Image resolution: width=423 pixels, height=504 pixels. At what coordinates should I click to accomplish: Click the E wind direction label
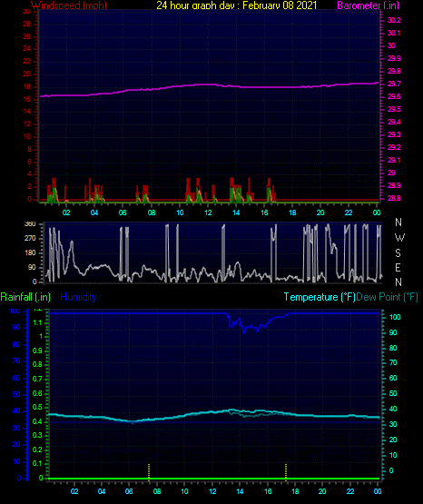point(398,267)
